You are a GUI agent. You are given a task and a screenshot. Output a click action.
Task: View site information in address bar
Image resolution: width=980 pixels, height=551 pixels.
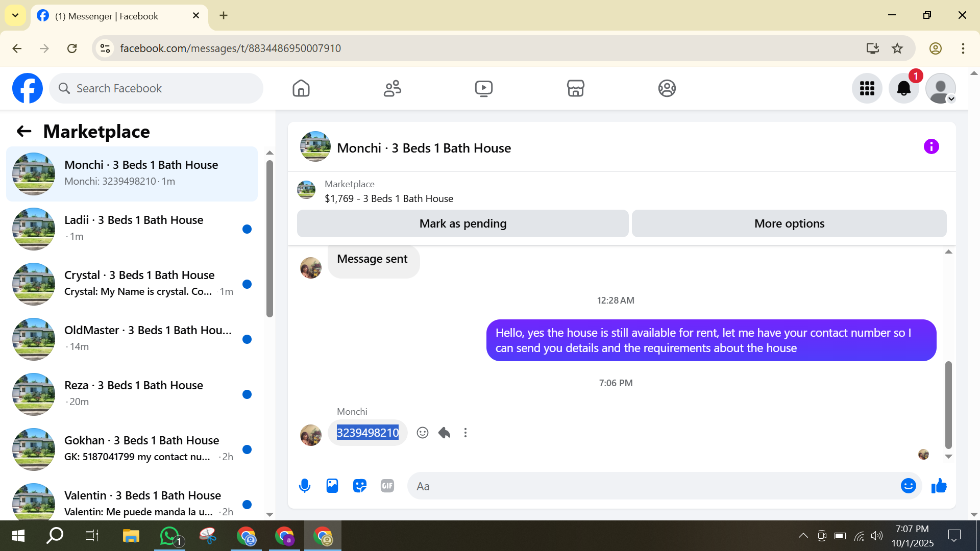click(x=105, y=48)
